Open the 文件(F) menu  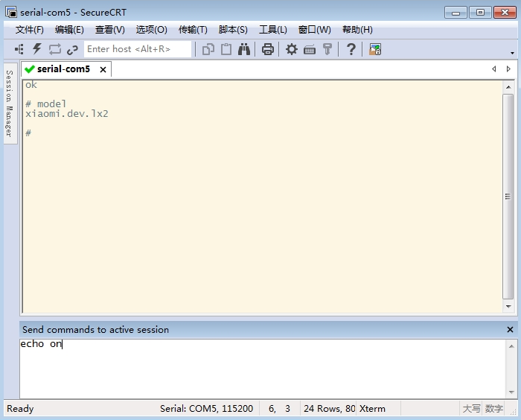coord(29,30)
